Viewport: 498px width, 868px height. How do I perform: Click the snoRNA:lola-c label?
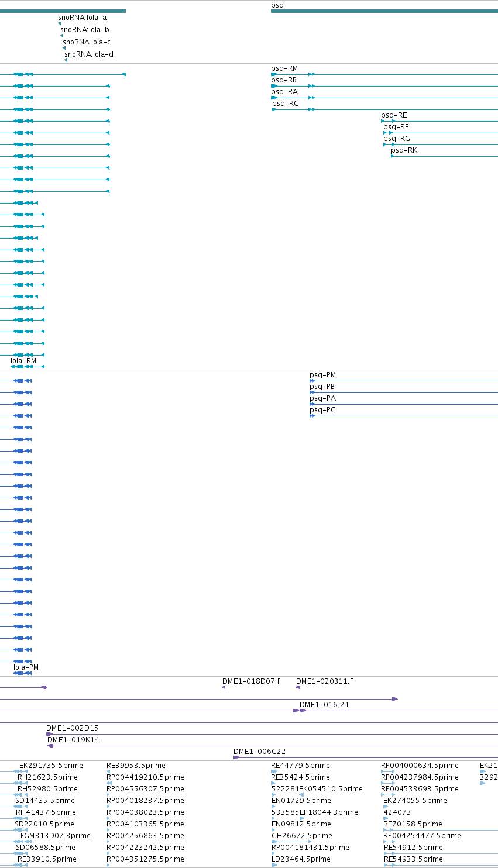[x=86, y=42]
